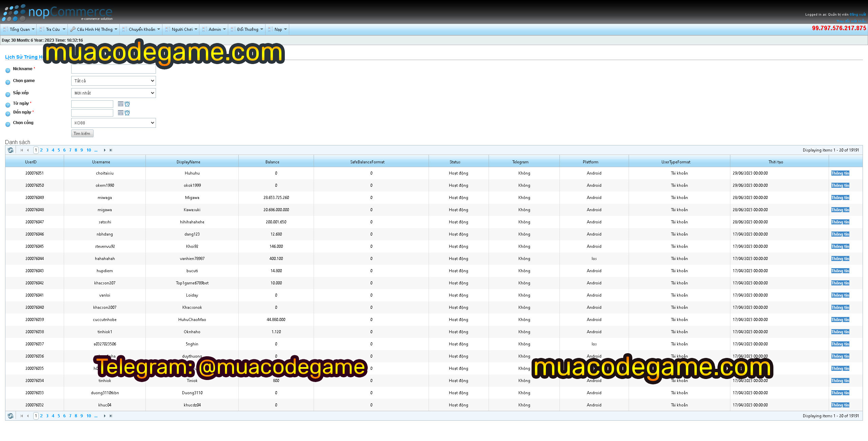Open the Người Chơi menu

[181, 29]
